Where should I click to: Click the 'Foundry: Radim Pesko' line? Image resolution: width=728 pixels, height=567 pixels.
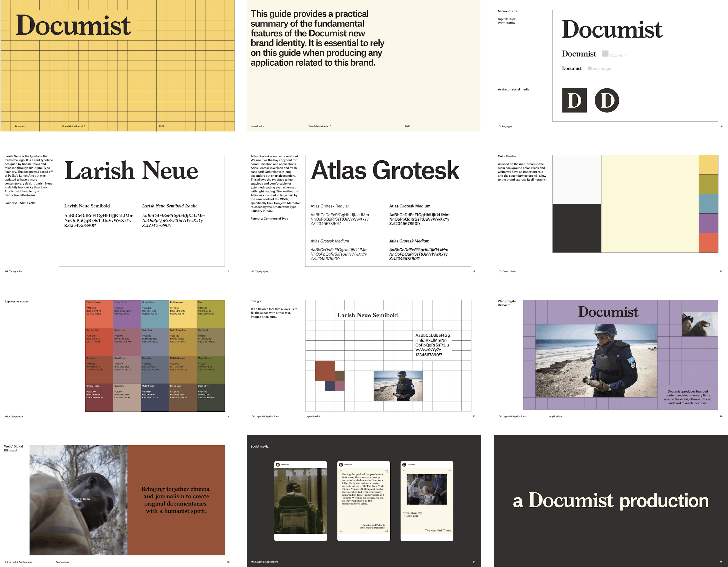coord(20,203)
